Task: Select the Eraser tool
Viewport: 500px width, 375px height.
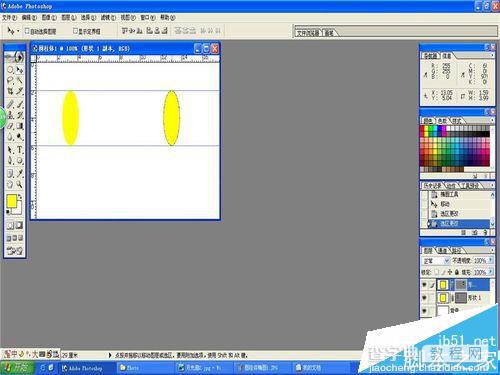Action: pos(10,126)
